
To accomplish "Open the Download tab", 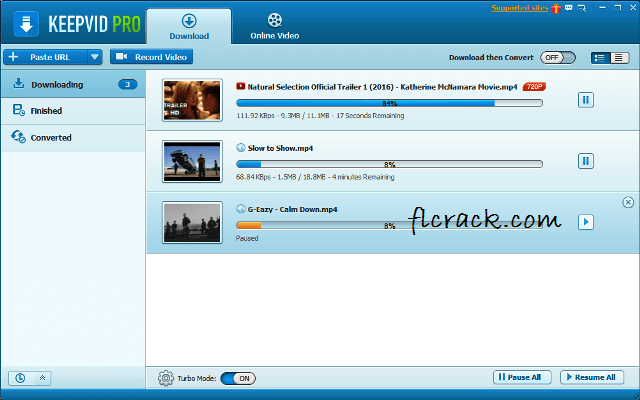I will pos(189,27).
